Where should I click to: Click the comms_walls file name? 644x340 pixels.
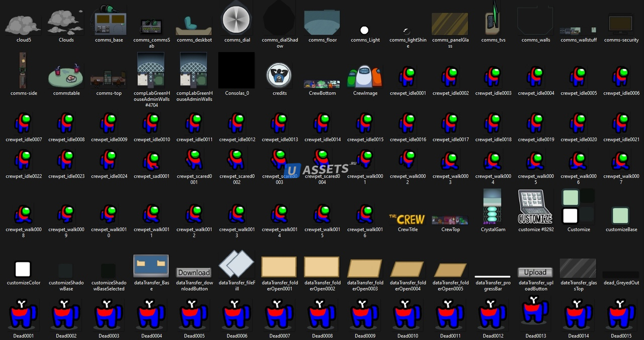click(535, 40)
